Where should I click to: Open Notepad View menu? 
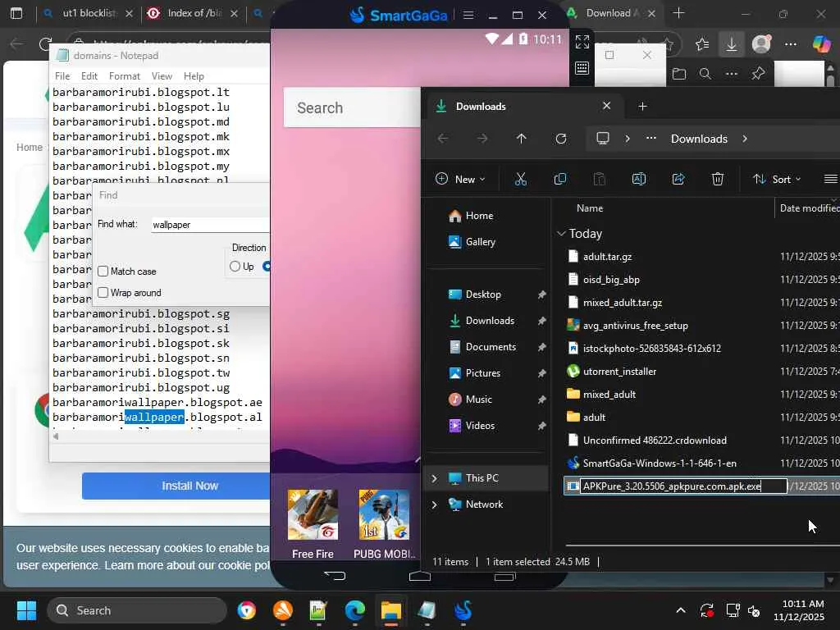coord(162,76)
